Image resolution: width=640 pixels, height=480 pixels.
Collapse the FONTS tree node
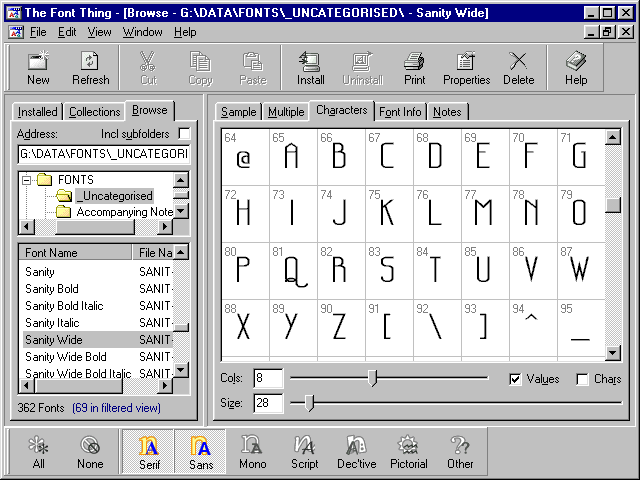(27, 180)
